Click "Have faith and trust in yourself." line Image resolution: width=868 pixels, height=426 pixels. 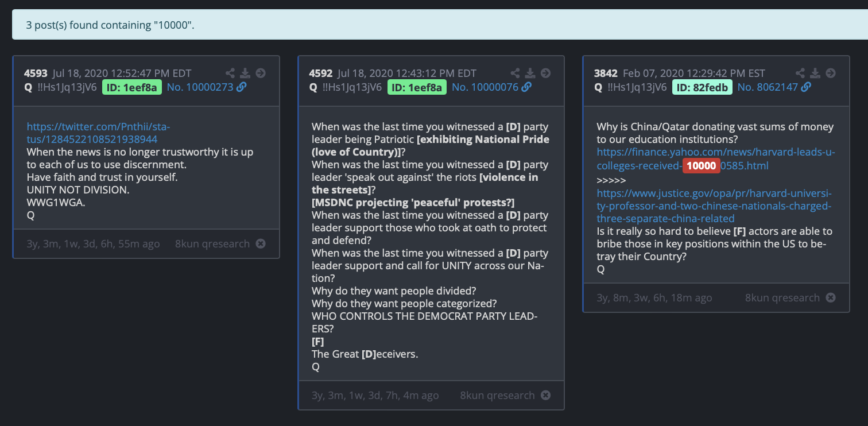pyautogui.click(x=102, y=177)
